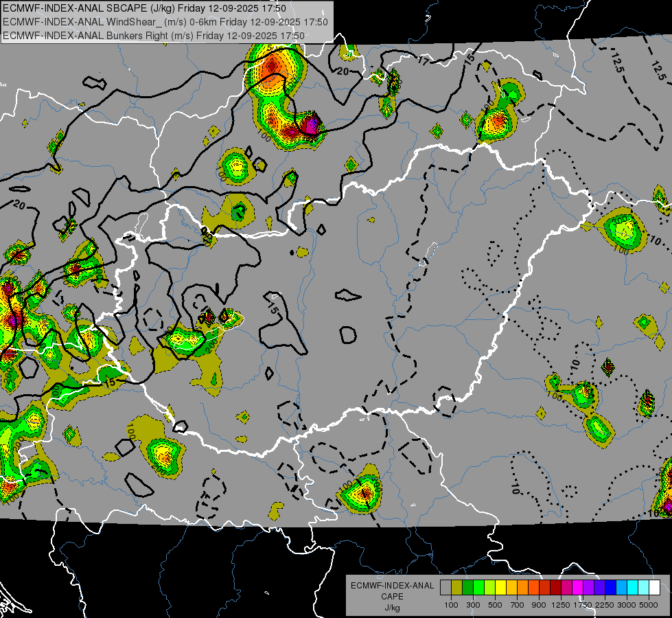Image resolution: width=672 pixels, height=618 pixels.
Task: Click the SBCAPE (J/kg) title line
Action: click(x=144, y=8)
